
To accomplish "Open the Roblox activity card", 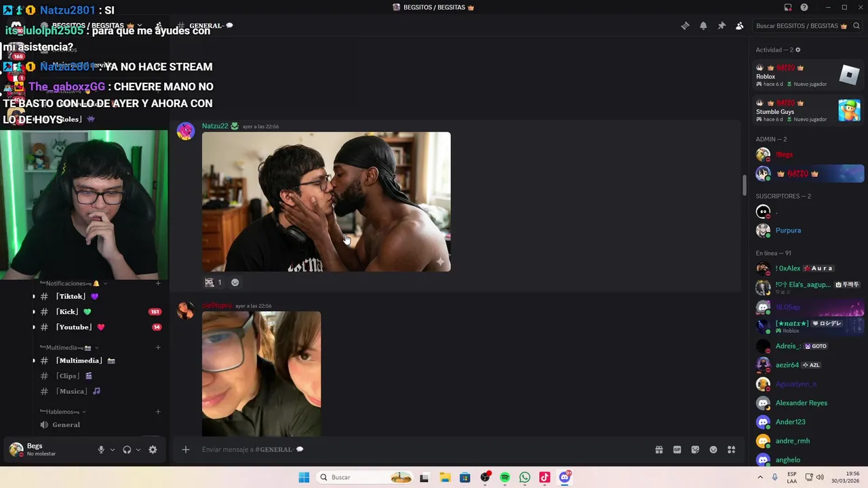I will pos(808,75).
